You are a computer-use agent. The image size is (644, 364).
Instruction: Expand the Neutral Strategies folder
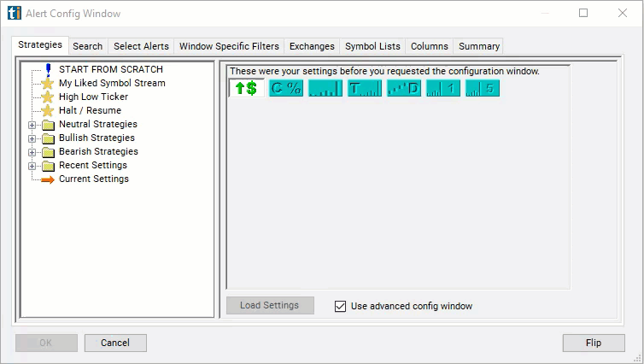[32, 125]
